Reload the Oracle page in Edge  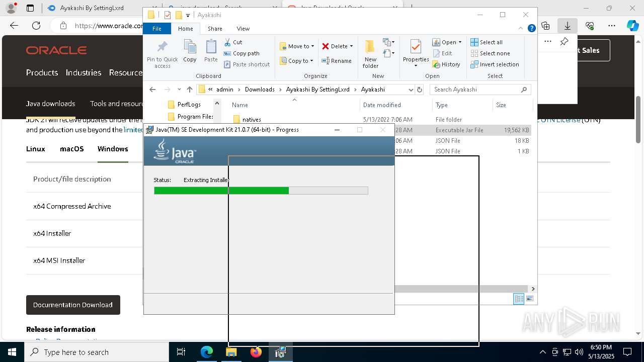(x=36, y=26)
